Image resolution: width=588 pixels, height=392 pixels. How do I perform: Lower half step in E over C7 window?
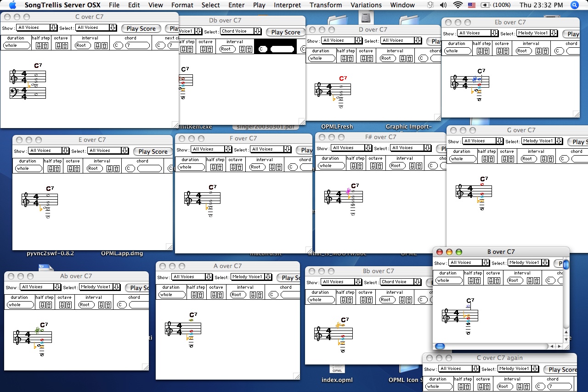(51, 168)
